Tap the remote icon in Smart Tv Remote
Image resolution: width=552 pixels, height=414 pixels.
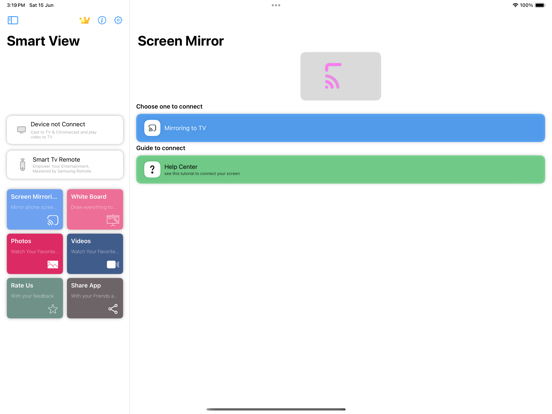pyautogui.click(x=23, y=164)
